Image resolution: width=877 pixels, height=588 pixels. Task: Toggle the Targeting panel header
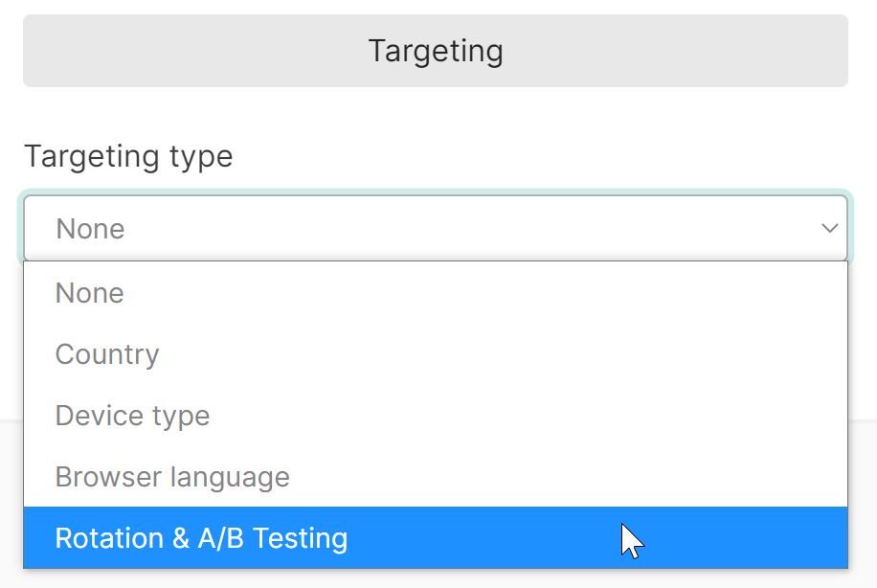[435, 51]
